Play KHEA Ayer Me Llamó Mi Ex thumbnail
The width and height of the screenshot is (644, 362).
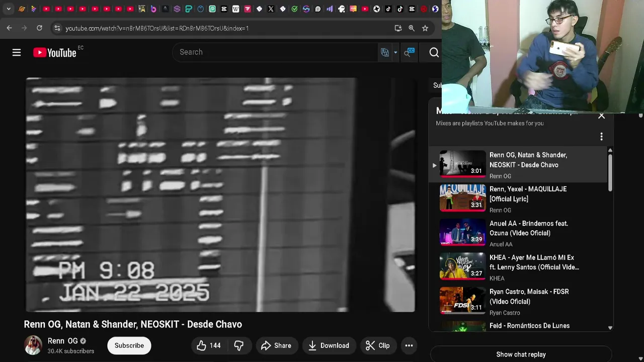pos(463,266)
